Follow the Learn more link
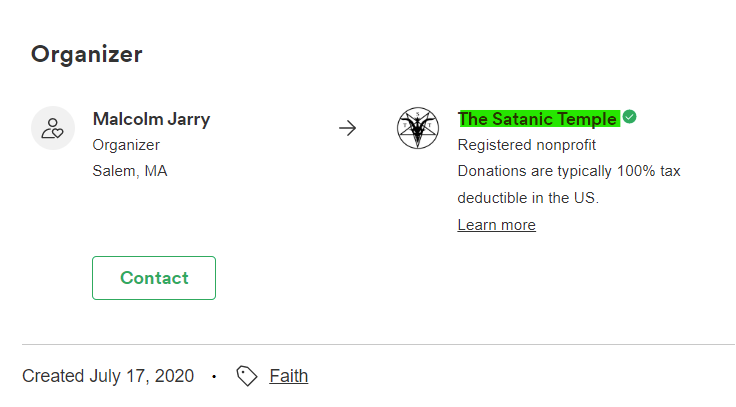Screen dimensions: 736x407 point(496,225)
